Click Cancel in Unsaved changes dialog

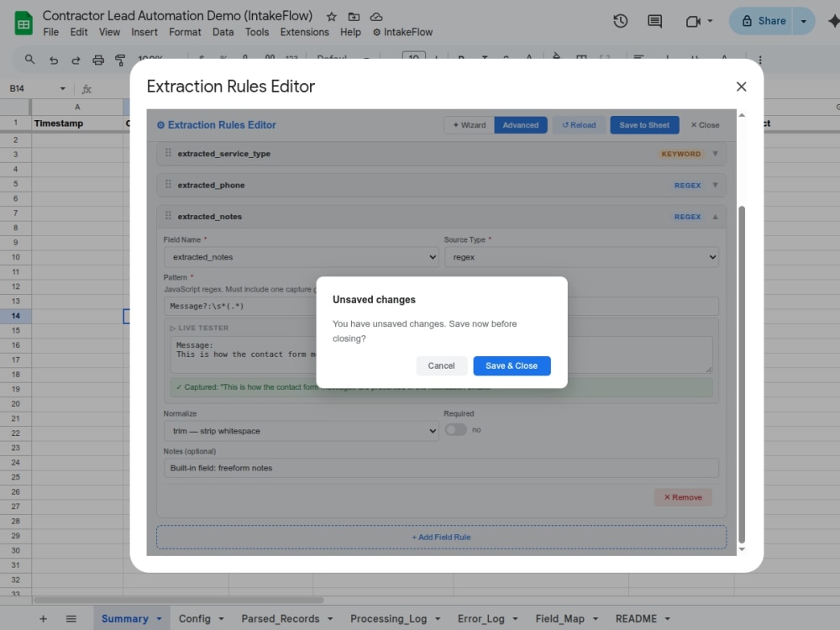[x=442, y=366]
